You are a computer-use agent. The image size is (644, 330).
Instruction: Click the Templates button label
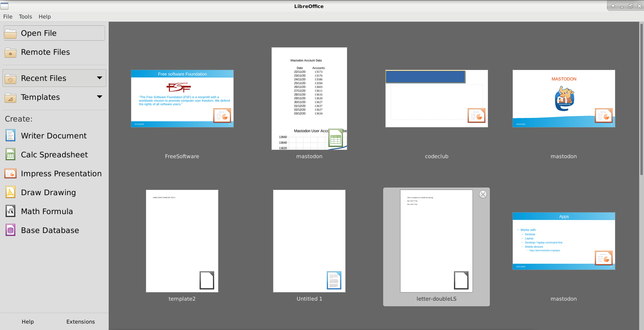(x=40, y=97)
